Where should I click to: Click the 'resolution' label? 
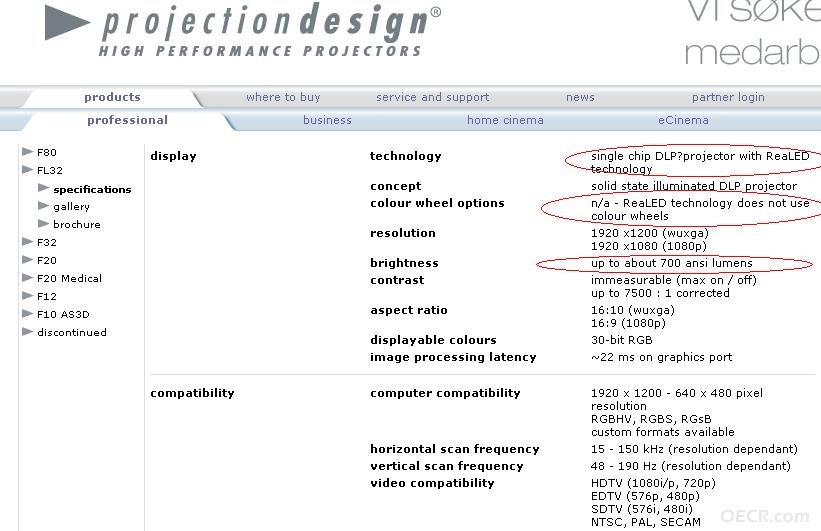(403, 233)
